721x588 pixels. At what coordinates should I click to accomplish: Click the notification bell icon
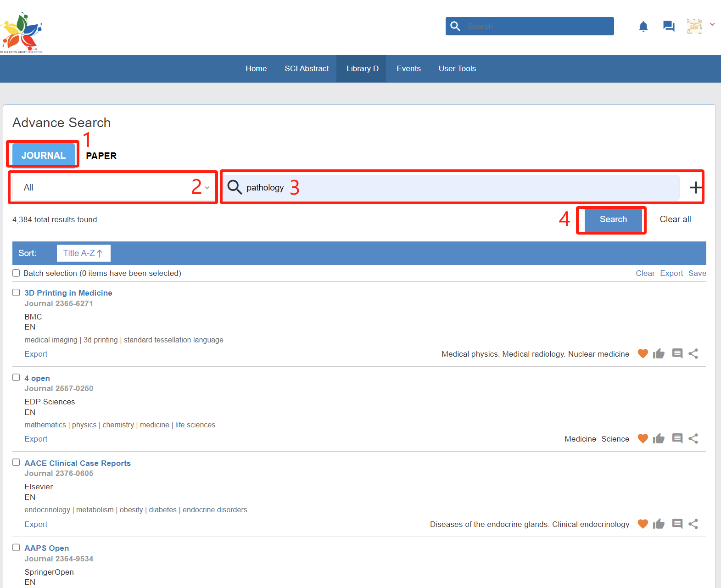click(643, 27)
